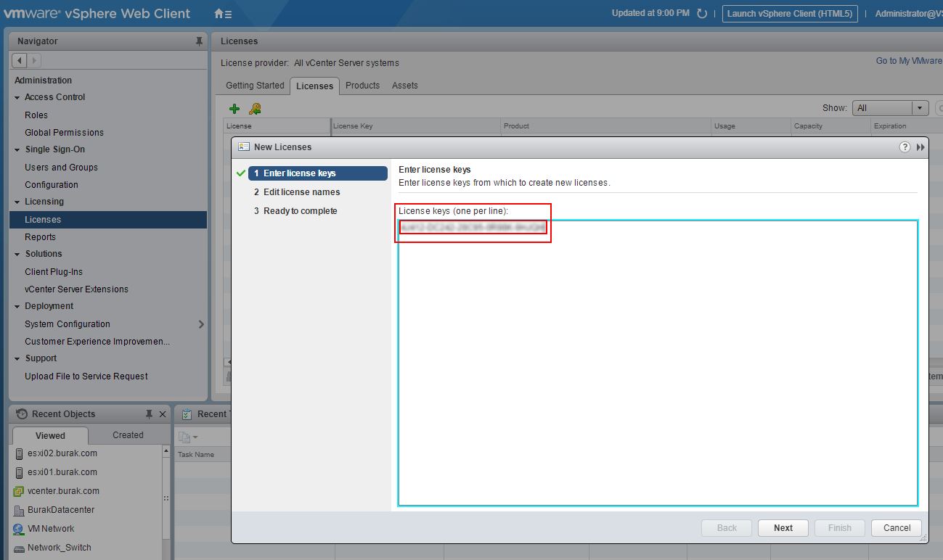Screen dimensions: 943x560
Task: Open Network_Switch from recent objects
Action: pyautogui.click(x=60, y=548)
